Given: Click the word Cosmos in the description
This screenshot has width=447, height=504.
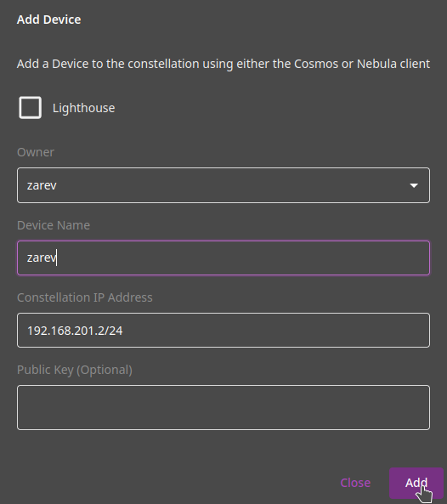Looking at the screenshot, I should (x=316, y=64).
